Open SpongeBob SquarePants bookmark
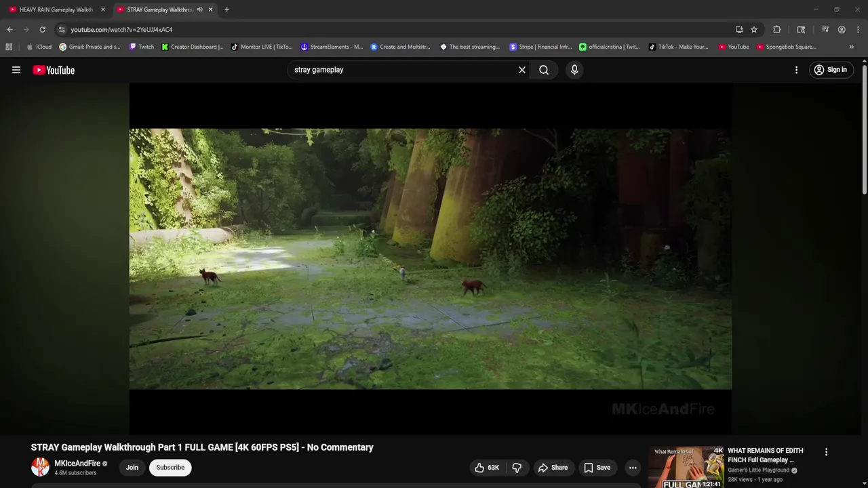Screen dimensions: 868x488 point(787,47)
